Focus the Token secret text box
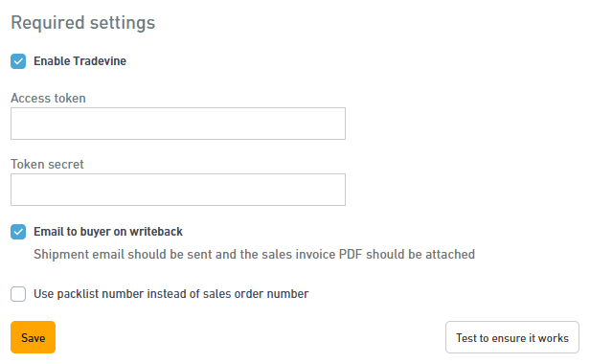This screenshot has height=364, width=590. point(178,190)
